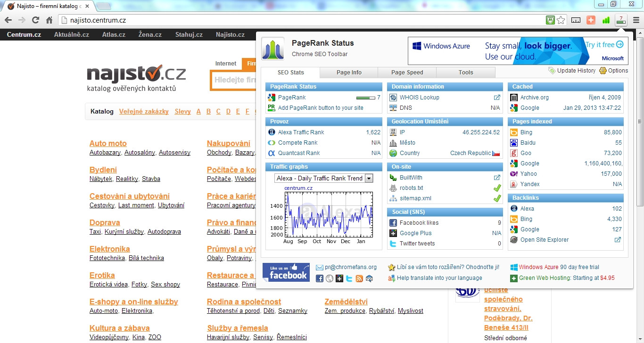
Task: Switch to the Page Info tab
Action: point(349,73)
